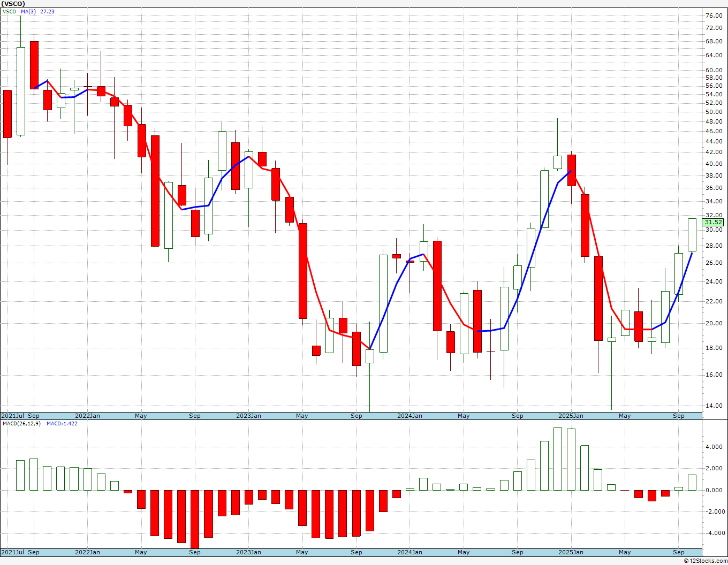The image size is (728, 565).
Task: Click the 4.000 MACD axis label
Action: click(715, 447)
